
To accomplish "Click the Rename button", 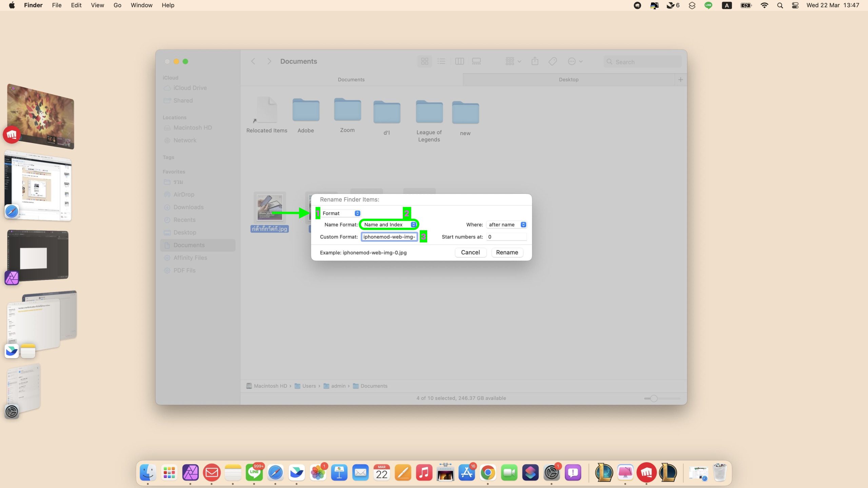I will coord(507,252).
